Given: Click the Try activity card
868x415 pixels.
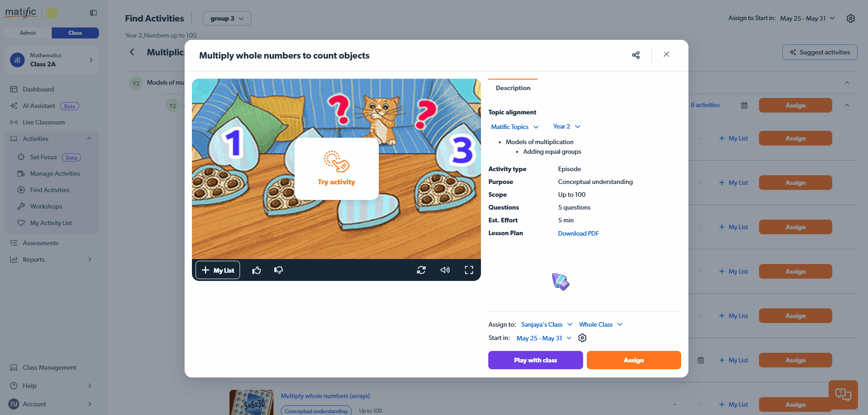Looking at the screenshot, I should (x=337, y=169).
